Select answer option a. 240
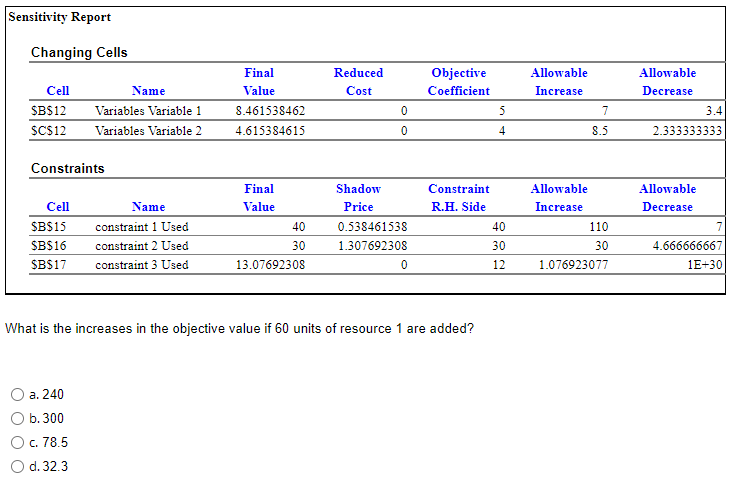This screenshot has width=753, height=493. (x=17, y=395)
